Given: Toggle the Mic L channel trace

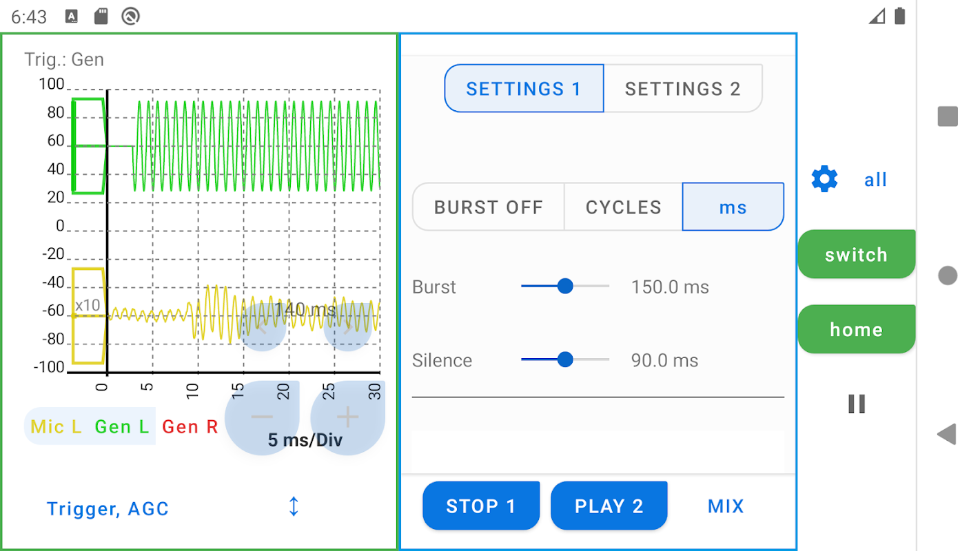Looking at the screenshot, I should (56, 427).
